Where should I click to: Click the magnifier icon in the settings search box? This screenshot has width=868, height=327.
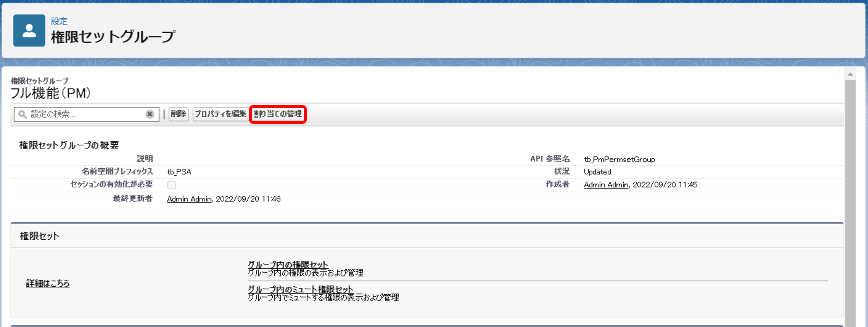click(22, 114)
